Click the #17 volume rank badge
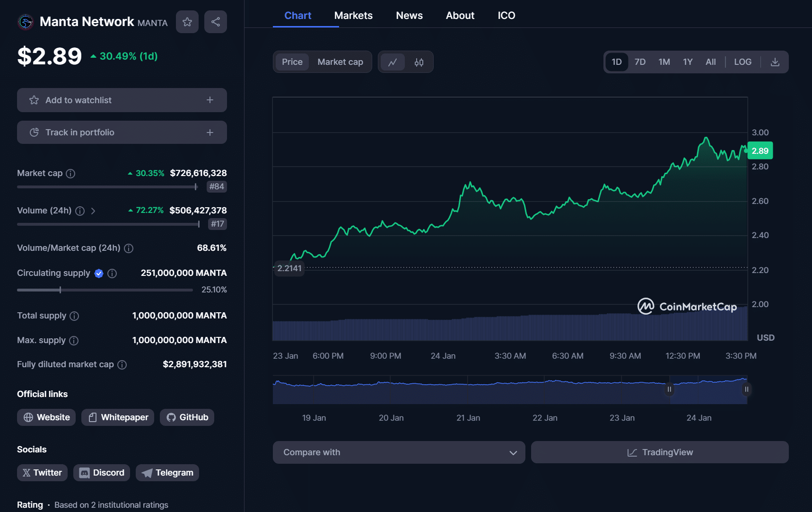 pos(218,224)
